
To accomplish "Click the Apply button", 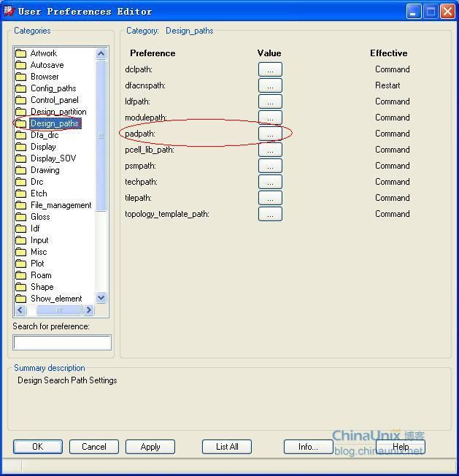I will (150, 447).
